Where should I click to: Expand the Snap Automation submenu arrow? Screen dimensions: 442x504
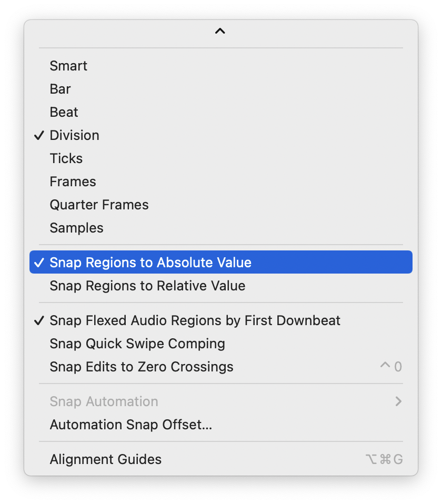click(x=398, y=401)
